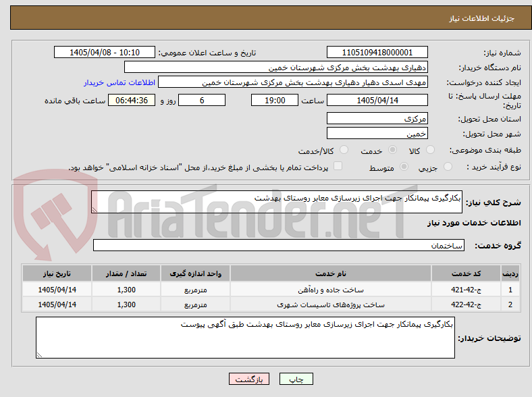Select the جزیی purchase type radio
This screenshot has height=397, width=532.
(448, 166)
